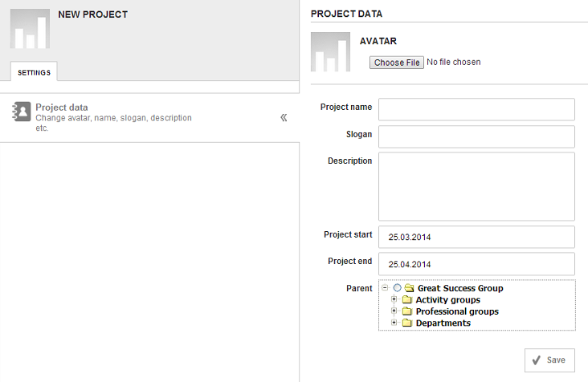588x382 pixels.
Task: Click the Project start date field
Action: pyautogui.click(x=476, y=237)
